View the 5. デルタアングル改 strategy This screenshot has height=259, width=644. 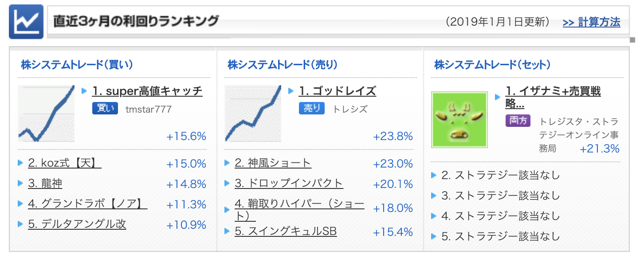click(x=77, y=224)
